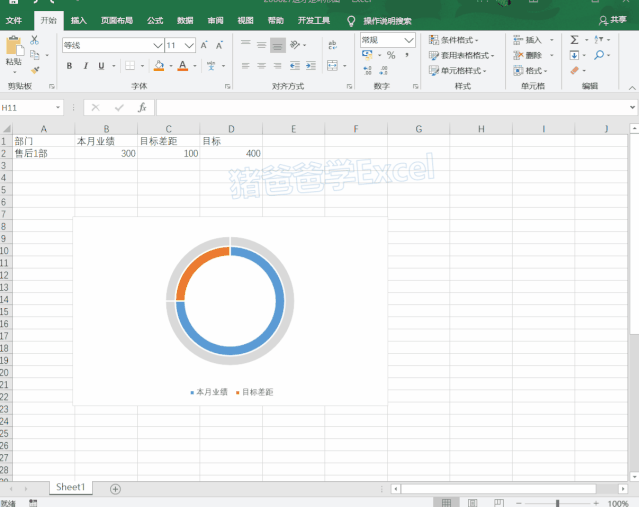The width and height of the screenshot is (639, 507).
Task: Open the number format dropdown showing 常规
Action: [409, 40]
